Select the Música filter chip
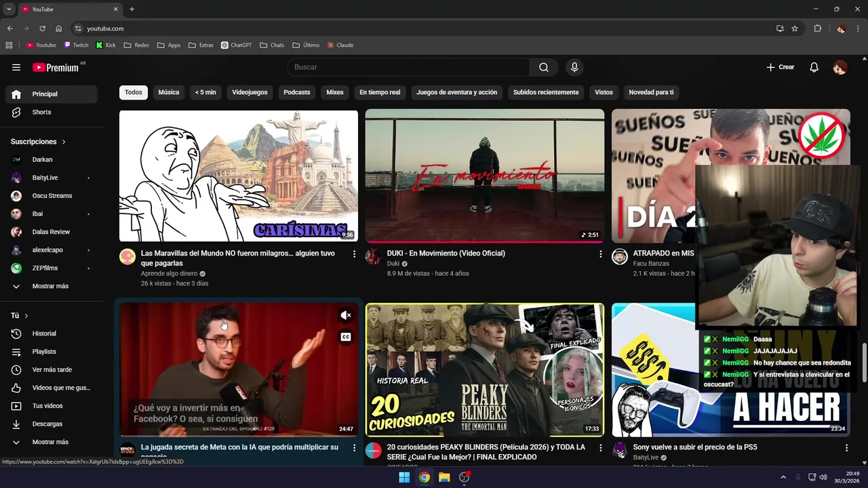 click(x=169, y=92)
